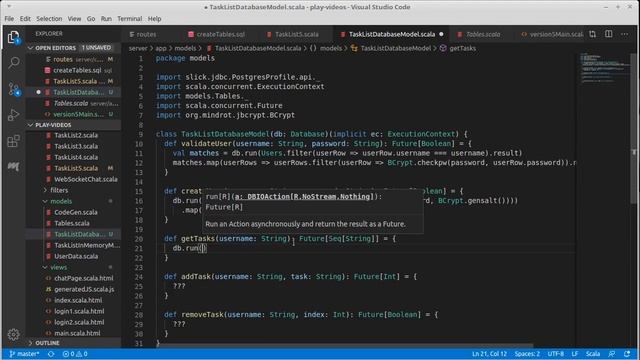Open login1.scala.html in views folder
Screen dimensions: 640x360
coord(79,311)
